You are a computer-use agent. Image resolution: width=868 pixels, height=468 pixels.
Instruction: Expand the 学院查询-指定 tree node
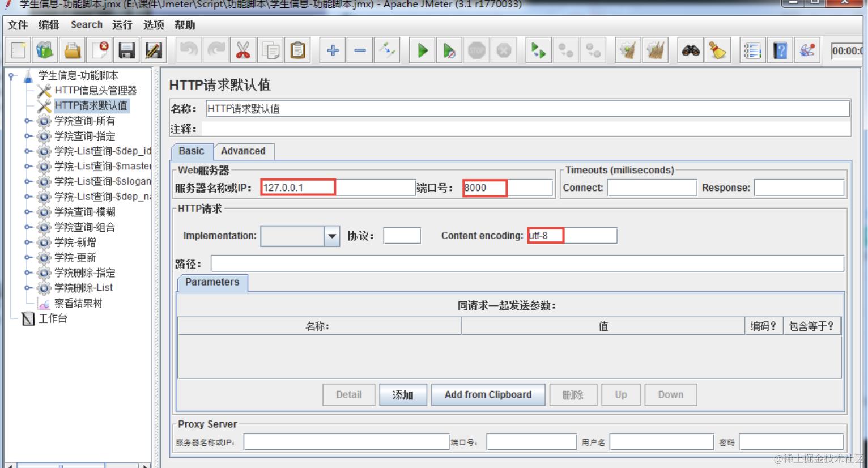point(28,136)
